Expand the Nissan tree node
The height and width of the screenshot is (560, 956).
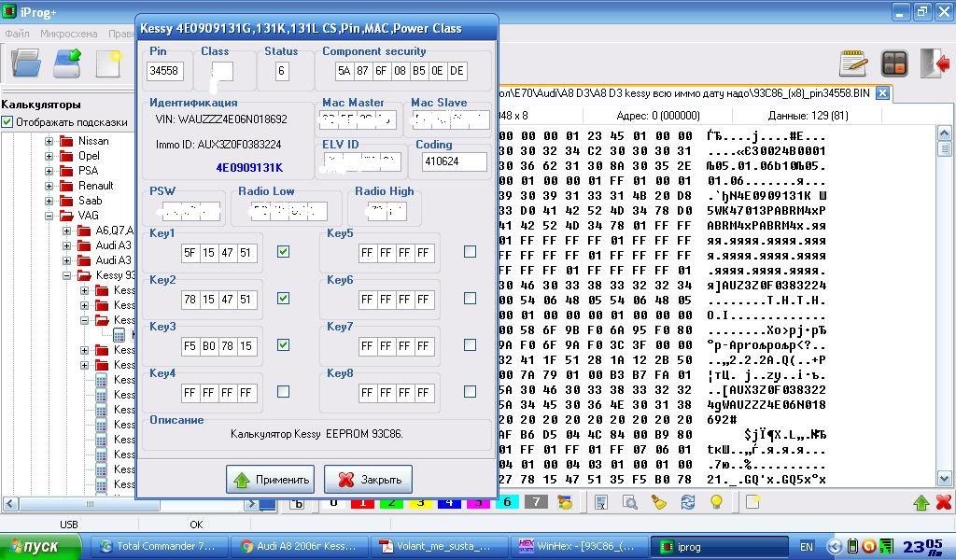pos(49,141)
